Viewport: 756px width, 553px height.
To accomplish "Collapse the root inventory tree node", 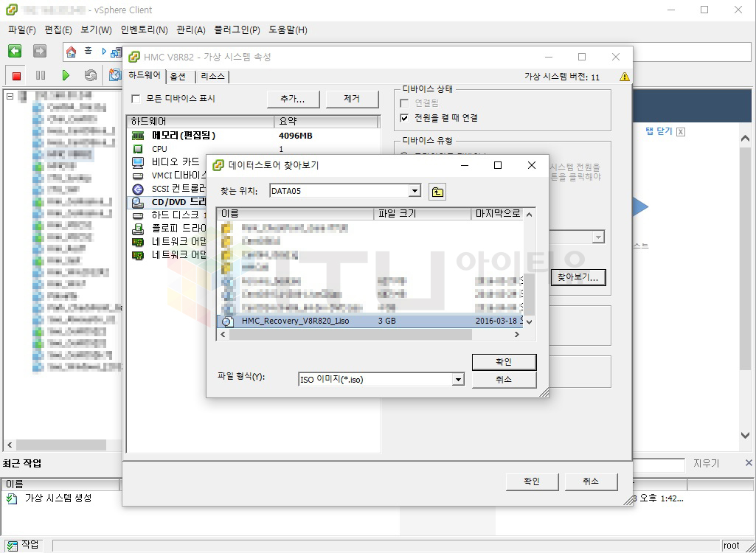I will [10, 96].
